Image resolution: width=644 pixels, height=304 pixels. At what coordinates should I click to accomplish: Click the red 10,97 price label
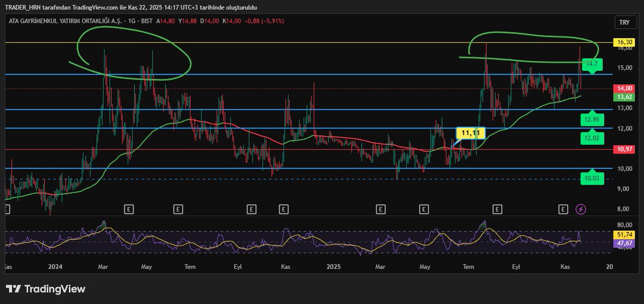coord(624,149)
